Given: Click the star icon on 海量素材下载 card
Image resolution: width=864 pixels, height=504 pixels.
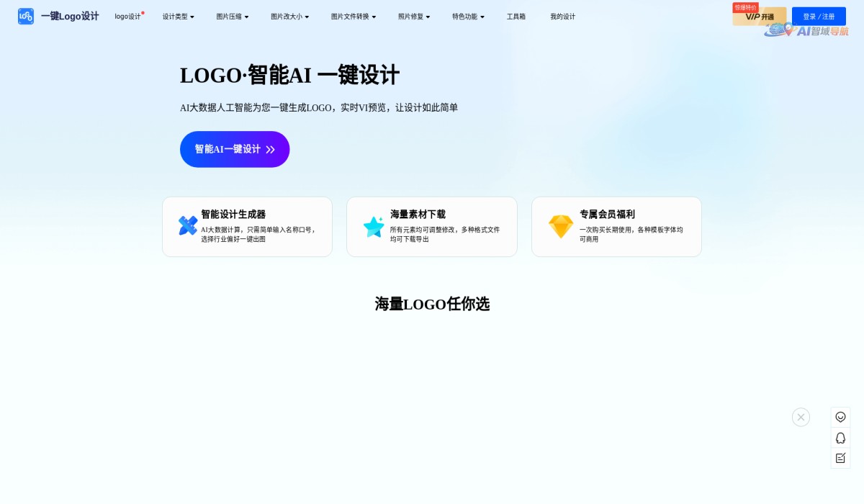Looking at the screenshot, I should coord(374,225).
